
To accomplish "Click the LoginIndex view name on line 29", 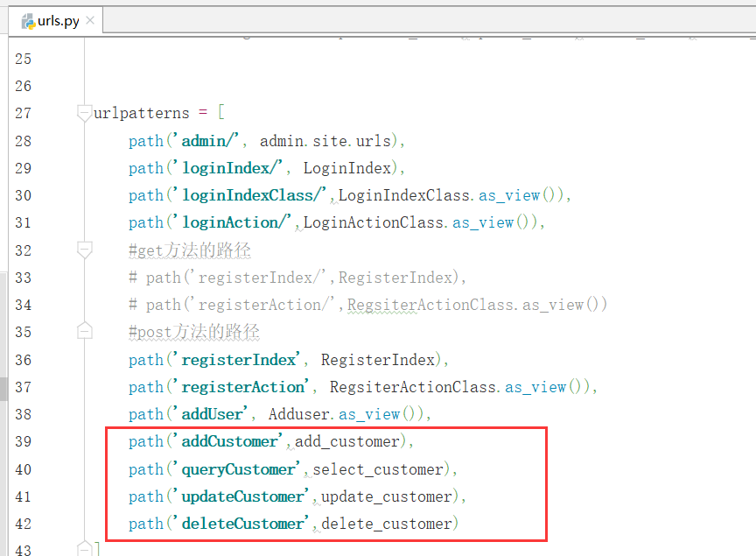I will click(x=346, y=168).
